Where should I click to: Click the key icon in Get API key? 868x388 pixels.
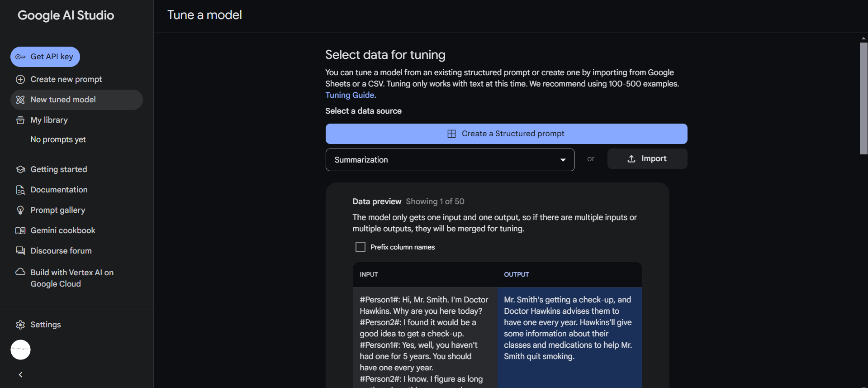point(20,57)
